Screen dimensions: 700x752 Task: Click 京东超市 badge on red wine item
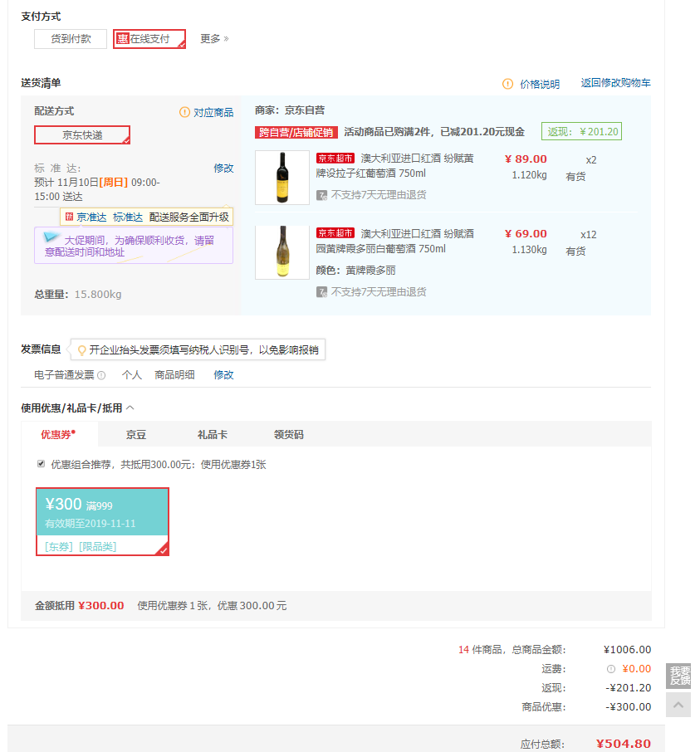(335, 159)
